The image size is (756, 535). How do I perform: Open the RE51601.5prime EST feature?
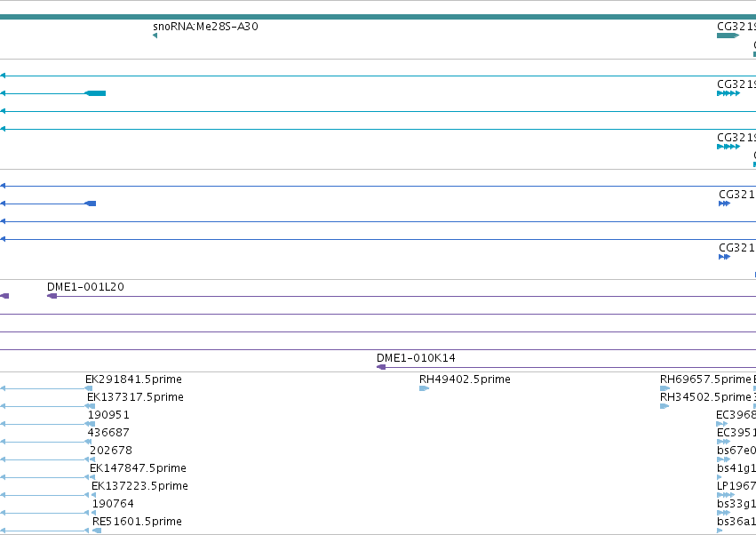pyautogui.click(x=137, y=522)
